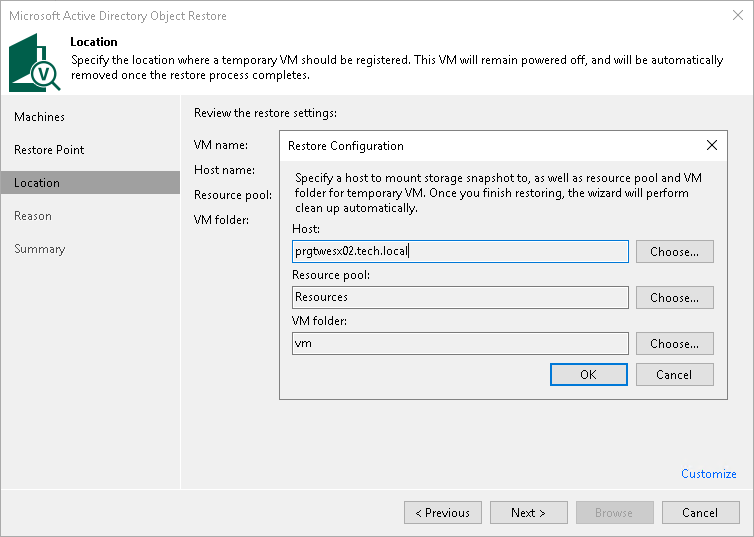Screen dimensions: 754x537
Task: Click the Browse button
Action: click(615, 512)
